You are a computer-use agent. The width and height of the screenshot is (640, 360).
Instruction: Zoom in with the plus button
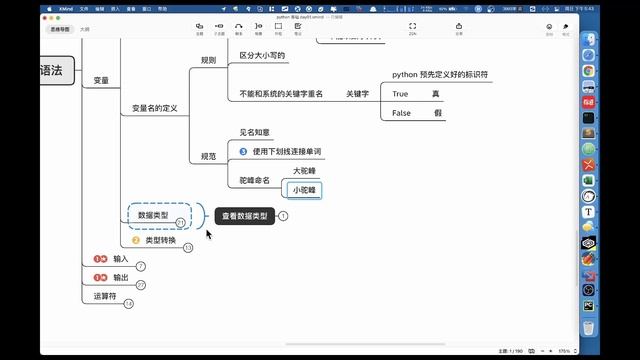551,351
